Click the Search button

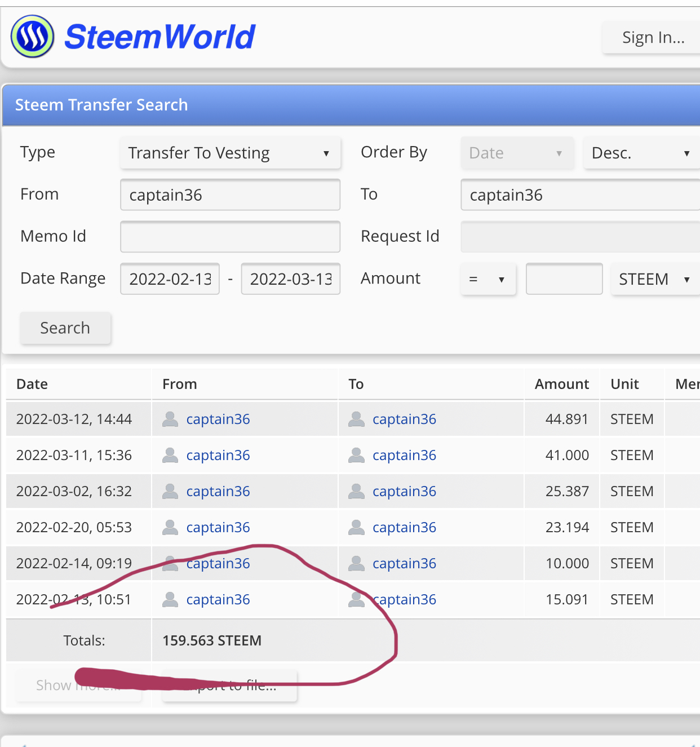65,328
